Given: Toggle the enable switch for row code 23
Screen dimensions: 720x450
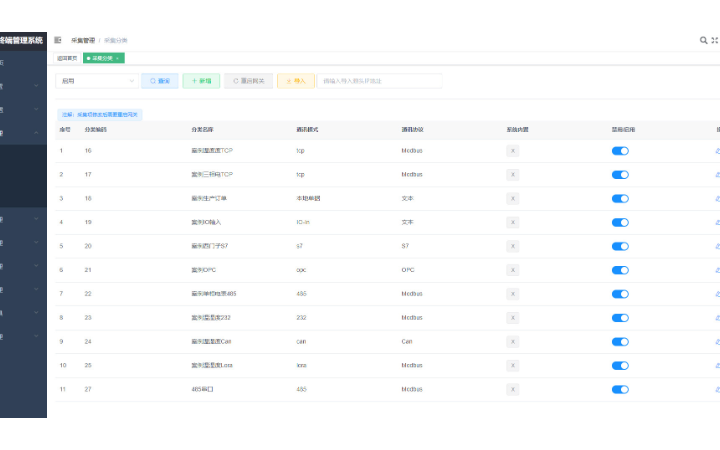Looking at the screenshot, I should click(620, 318).
